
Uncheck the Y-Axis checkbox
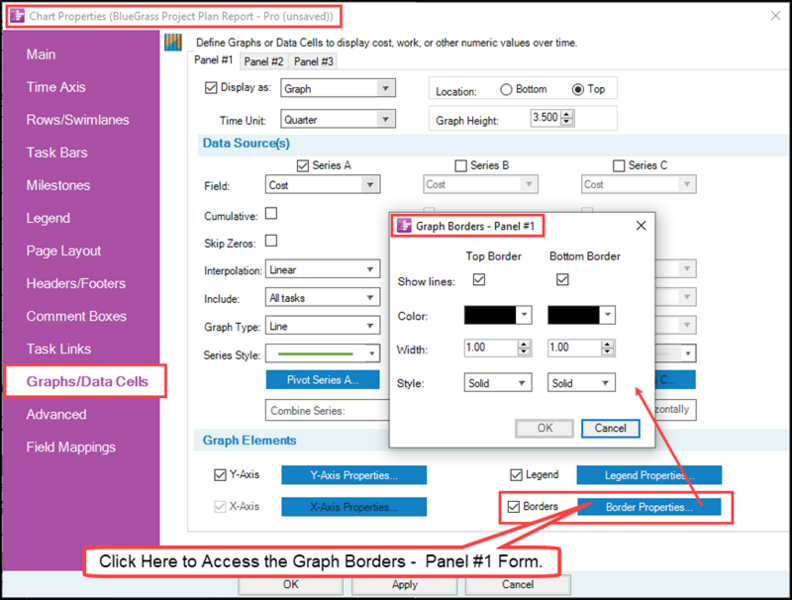pyautogui.click(x=220, y=475)
